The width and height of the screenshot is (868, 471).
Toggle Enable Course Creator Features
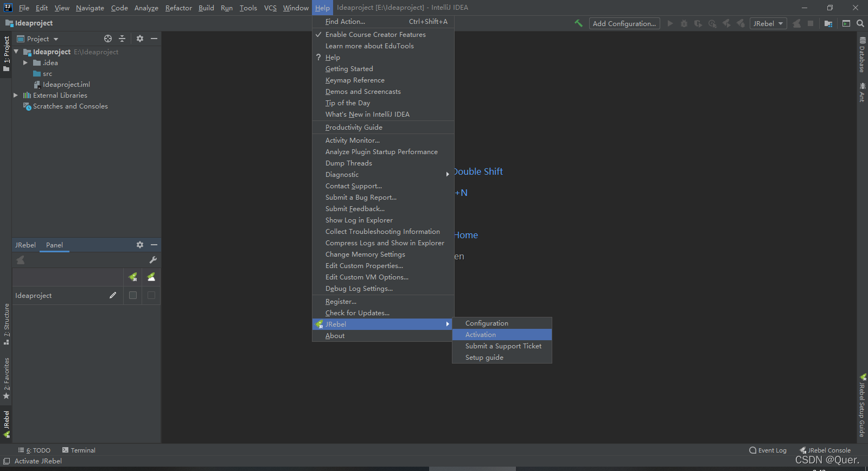pos(383,34)
